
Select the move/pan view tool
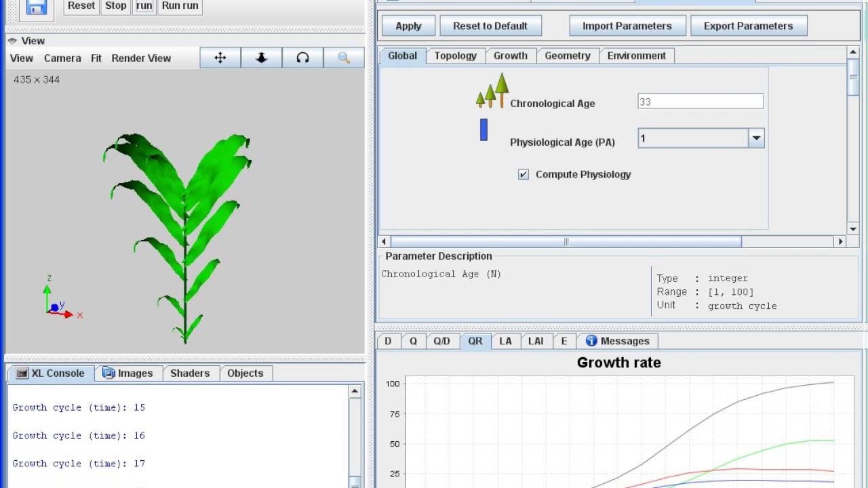220,58
